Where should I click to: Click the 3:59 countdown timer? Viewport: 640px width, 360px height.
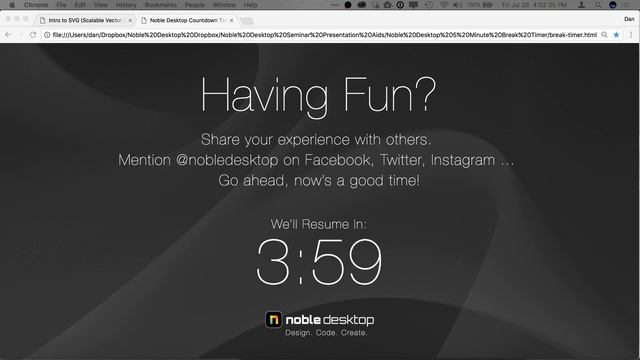click(320, 262)
